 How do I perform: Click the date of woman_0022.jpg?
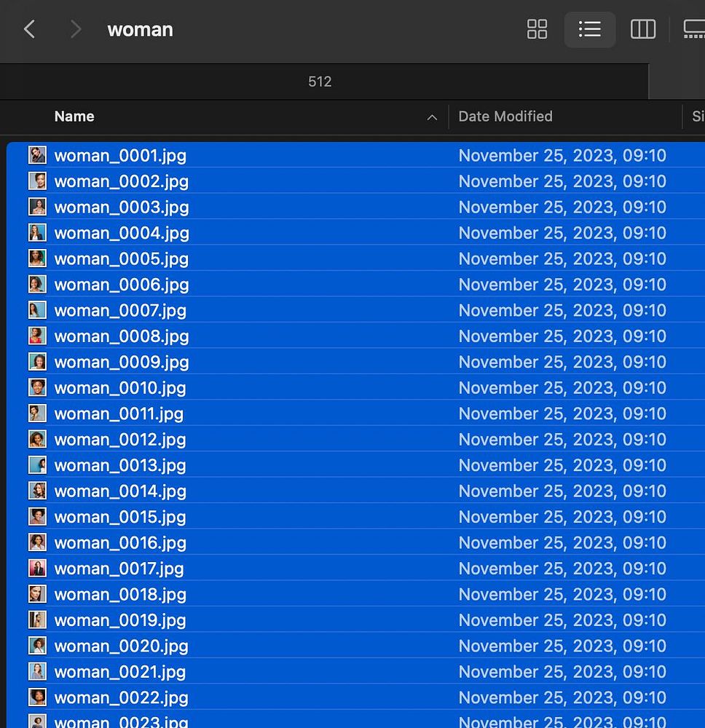pos(562,697)
